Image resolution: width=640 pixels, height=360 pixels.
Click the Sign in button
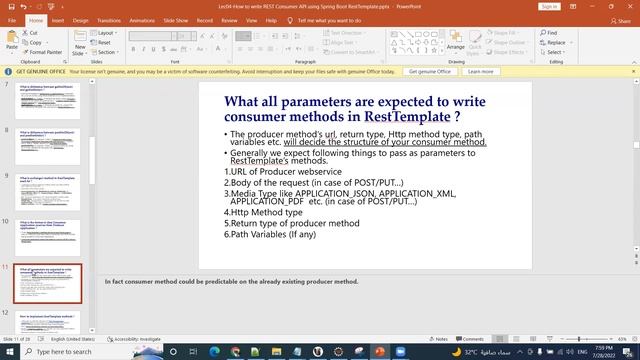click(x=549, y=7)
